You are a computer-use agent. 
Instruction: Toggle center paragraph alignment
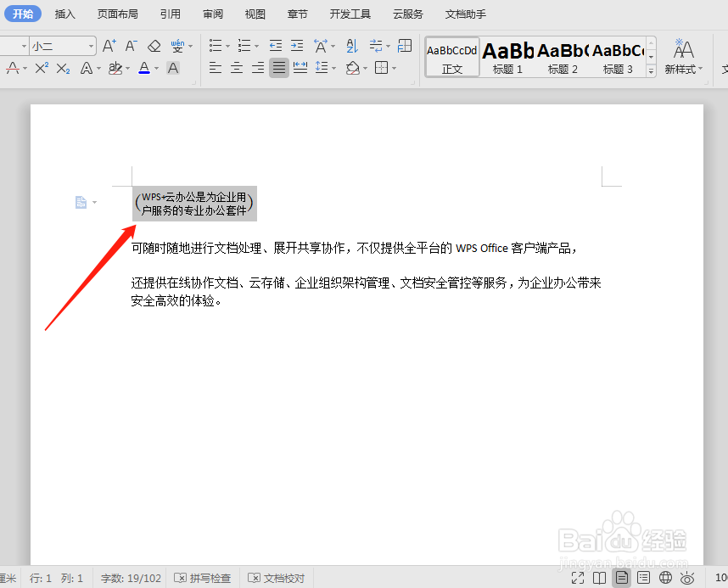coord(236,67)
